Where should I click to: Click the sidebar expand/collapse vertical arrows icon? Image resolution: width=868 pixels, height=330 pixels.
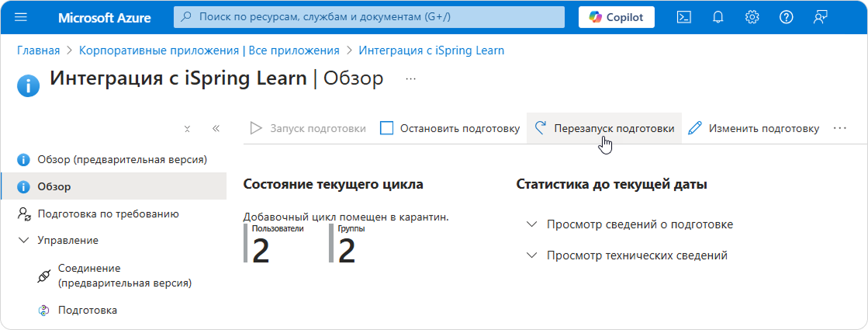187,128
